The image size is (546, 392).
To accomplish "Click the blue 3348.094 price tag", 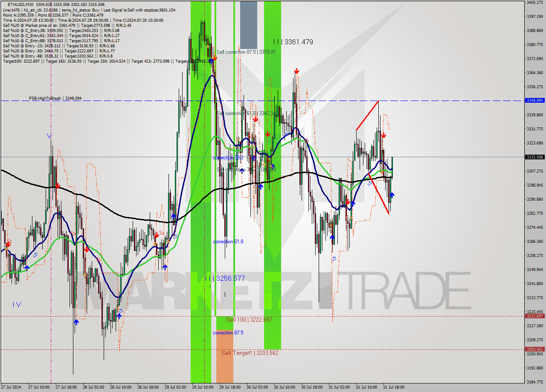I will (x=535, y=101).
